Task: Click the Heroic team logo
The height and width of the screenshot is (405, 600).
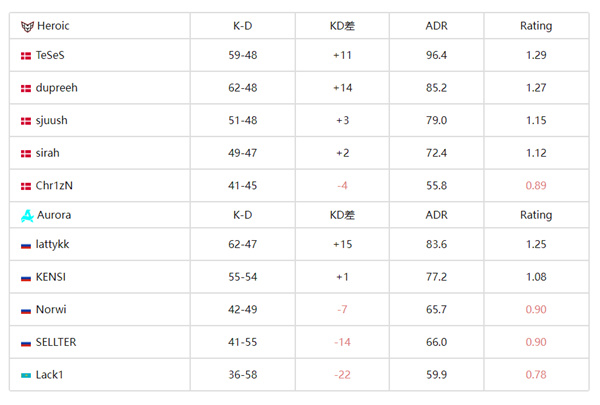Action: 26,26
